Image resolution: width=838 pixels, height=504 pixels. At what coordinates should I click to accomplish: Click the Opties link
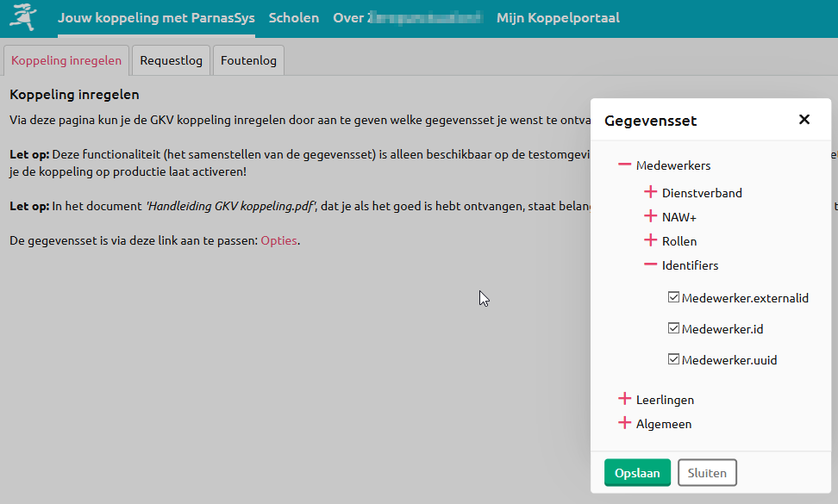(x=279, y=240)
